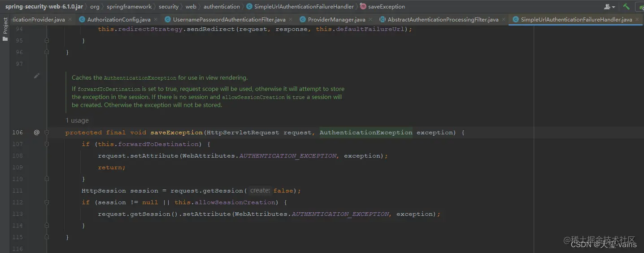Collapse the saveException method at line 106
The image size is (644, 253).
tap(47, 133)
